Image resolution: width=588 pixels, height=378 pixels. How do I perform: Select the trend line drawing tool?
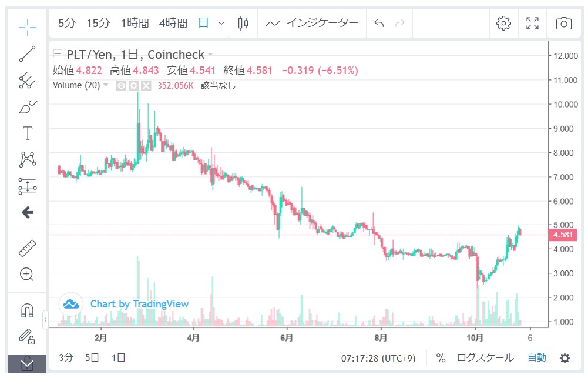click(x=27, y=55)
